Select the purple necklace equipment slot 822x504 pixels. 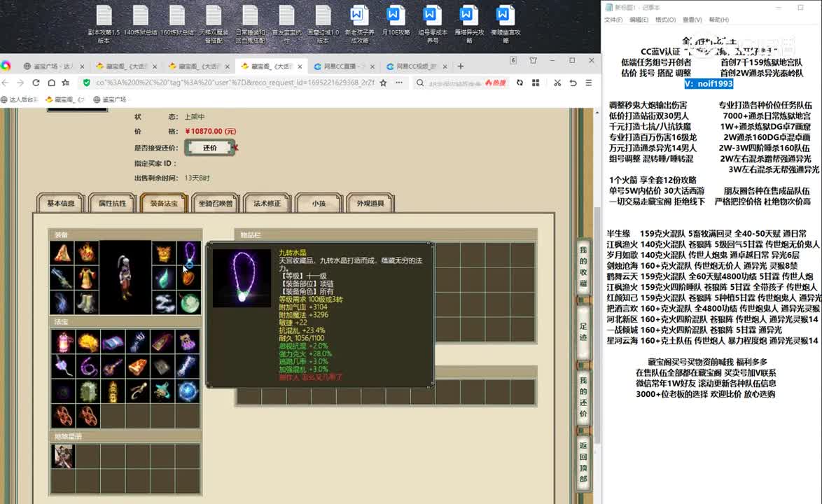(189, 254)
